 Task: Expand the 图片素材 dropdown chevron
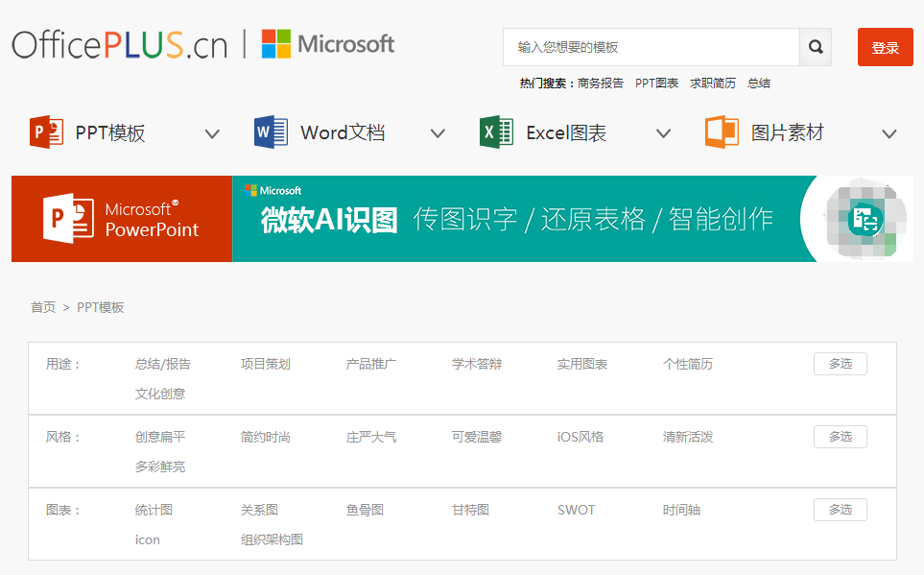pyautogui.click(x=889, y=133)
